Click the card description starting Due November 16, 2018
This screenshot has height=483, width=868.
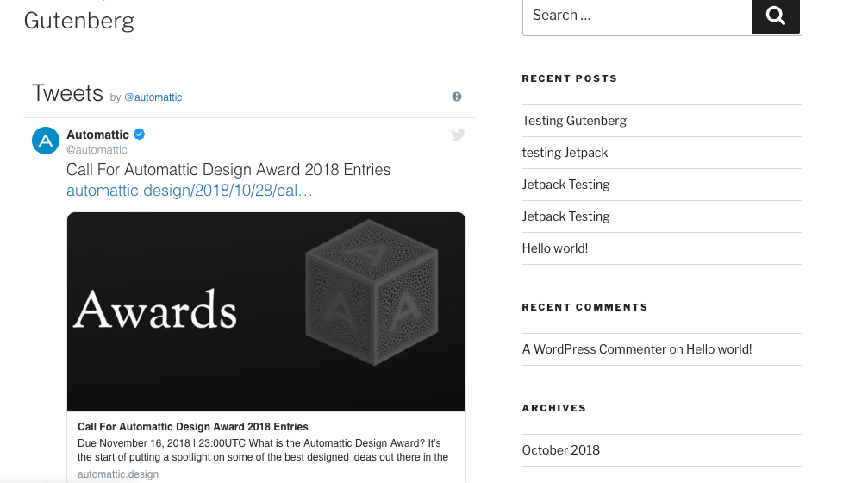pyautogui.click(x=263, y=450)
